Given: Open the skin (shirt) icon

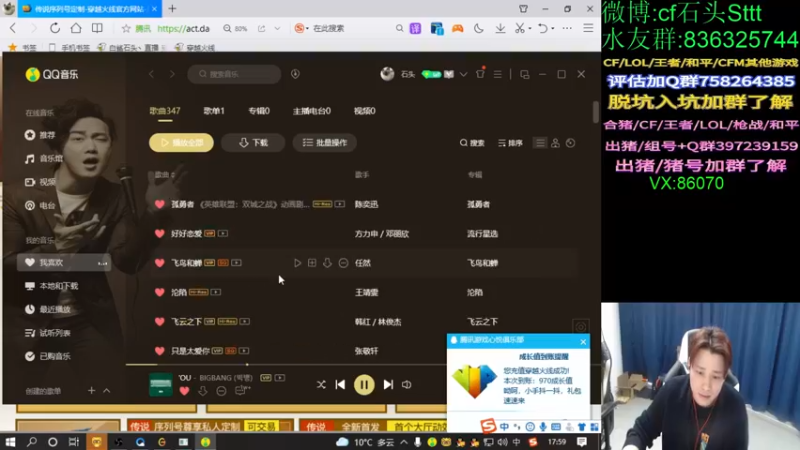Looking at the screenshot, I should (x=480, y=74).
